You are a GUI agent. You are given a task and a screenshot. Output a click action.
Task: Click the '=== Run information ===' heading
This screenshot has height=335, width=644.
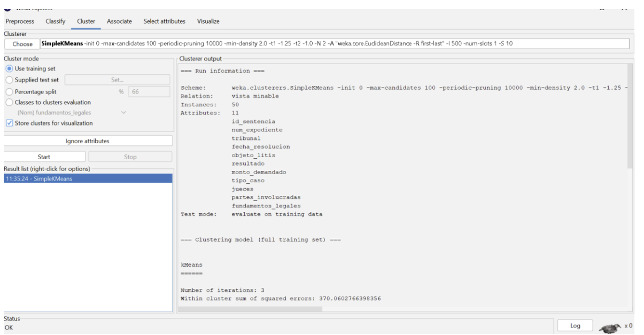click(223, 71)
